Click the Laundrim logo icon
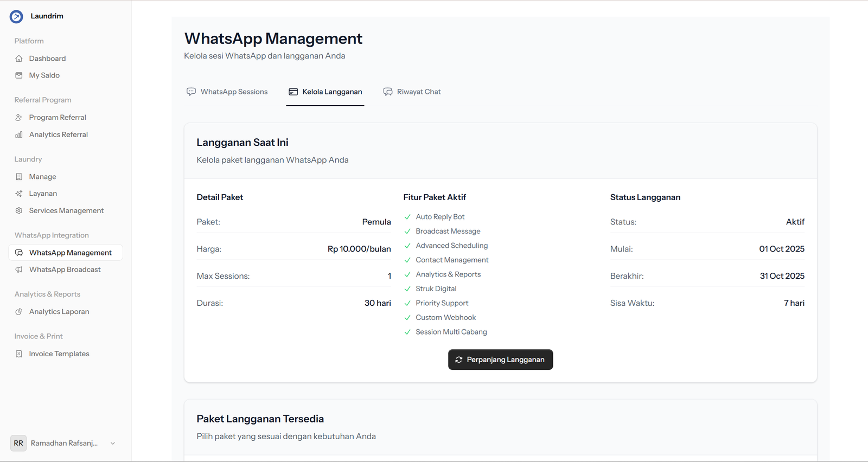The image size is (868, 462). [x=16, y=17]
